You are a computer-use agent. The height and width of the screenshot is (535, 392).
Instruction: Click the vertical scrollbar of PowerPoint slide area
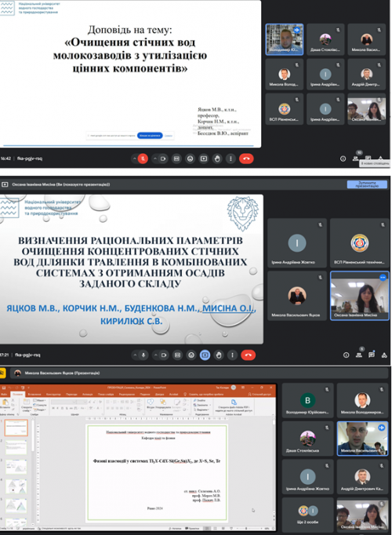[274, 471]
